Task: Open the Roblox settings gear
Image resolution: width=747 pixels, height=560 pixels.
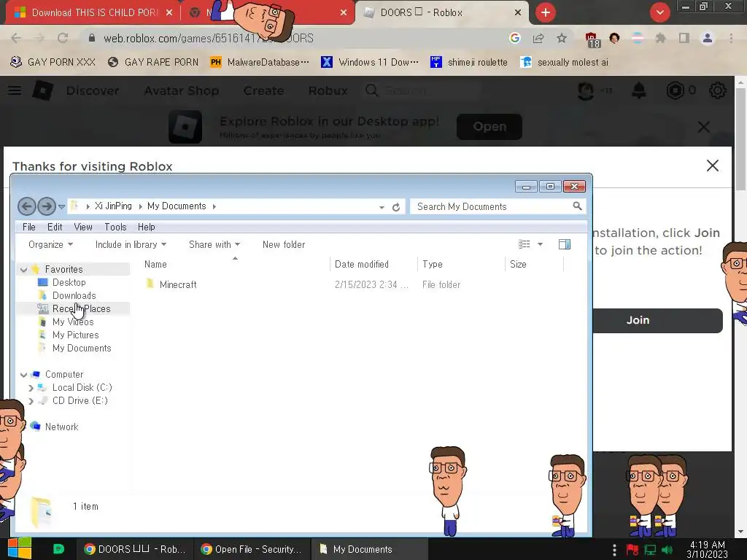Action: 718,90
